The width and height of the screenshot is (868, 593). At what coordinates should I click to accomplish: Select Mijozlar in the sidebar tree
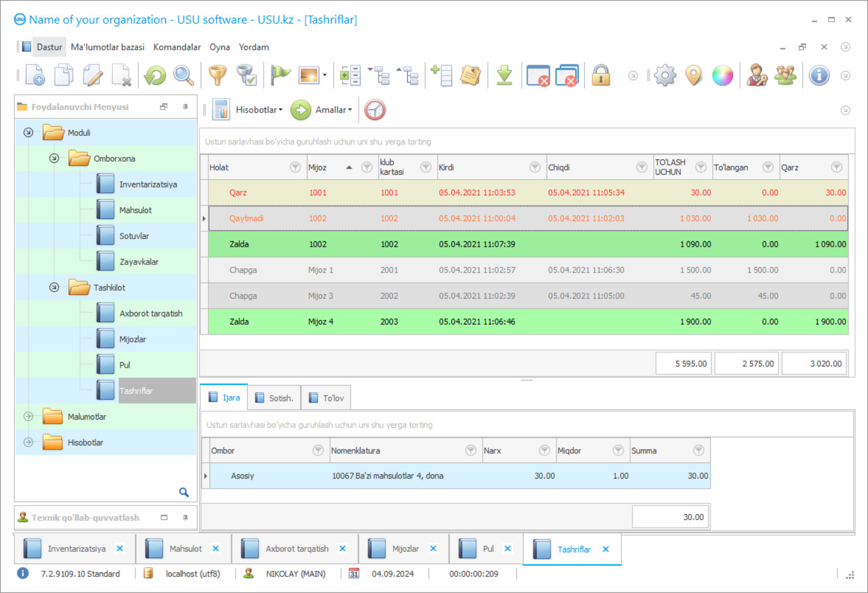coord(133,339)
